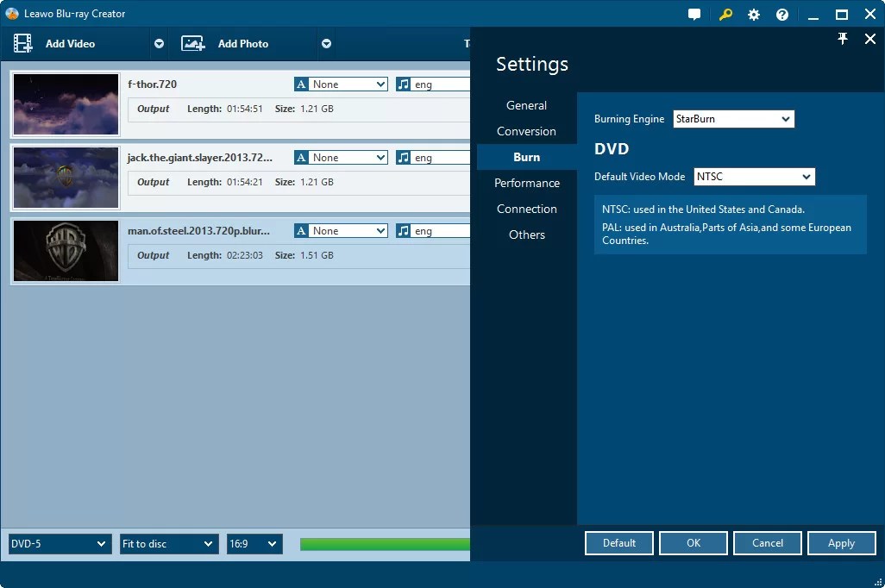Switch to the Performance settings tab
Screen dimensions: 885x588
click(526, 183)
